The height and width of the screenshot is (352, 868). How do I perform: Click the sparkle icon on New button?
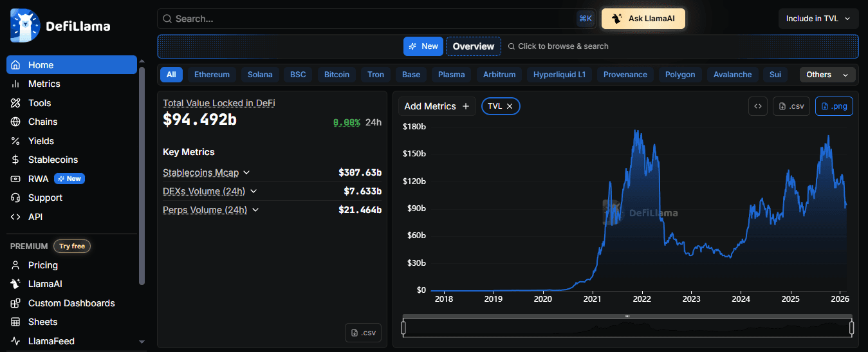pos(412,46)
